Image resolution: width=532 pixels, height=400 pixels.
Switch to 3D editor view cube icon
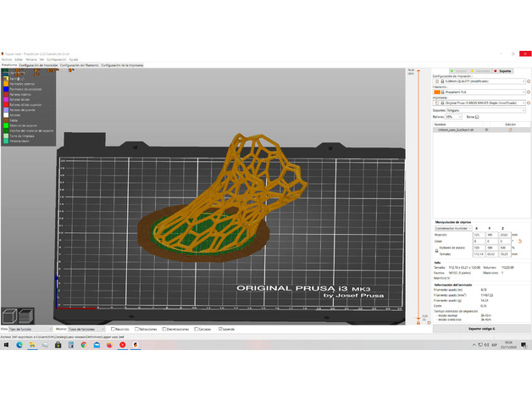(x=9, y=315)
